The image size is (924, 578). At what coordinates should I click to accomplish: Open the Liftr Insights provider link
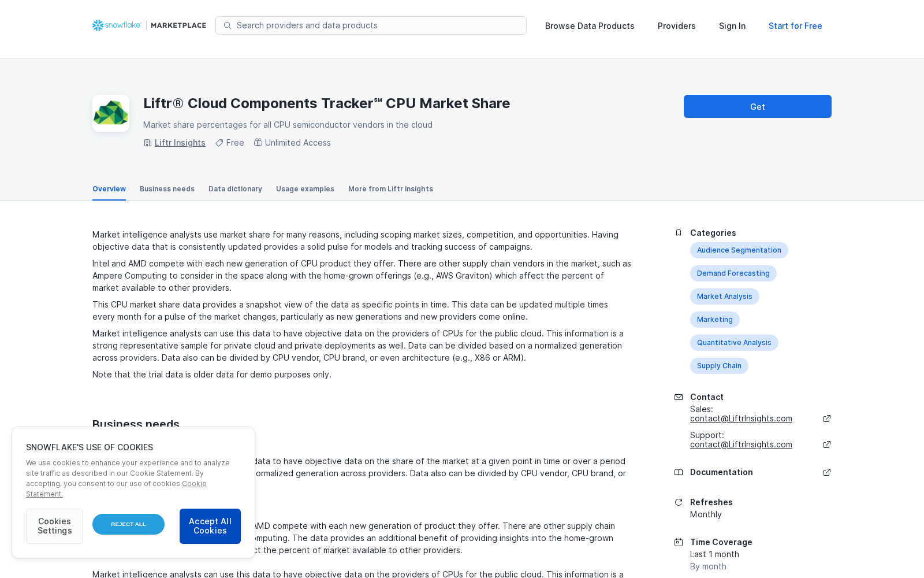[180, 143]
